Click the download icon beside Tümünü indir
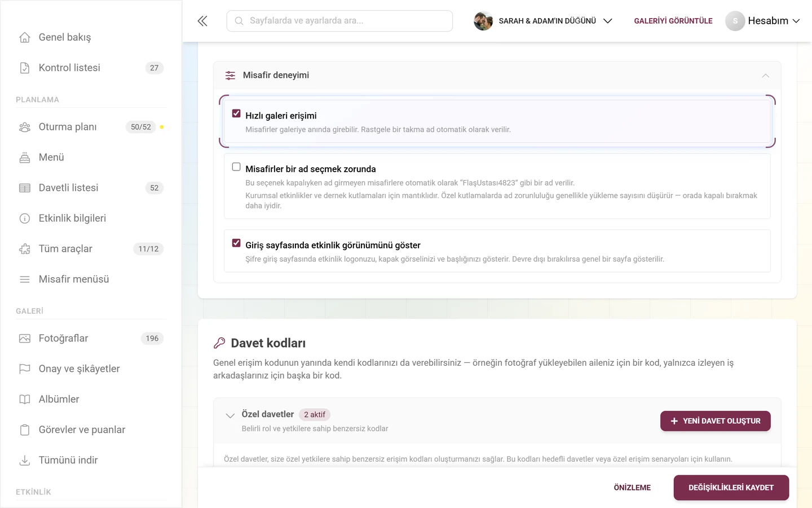 [25, 461]
